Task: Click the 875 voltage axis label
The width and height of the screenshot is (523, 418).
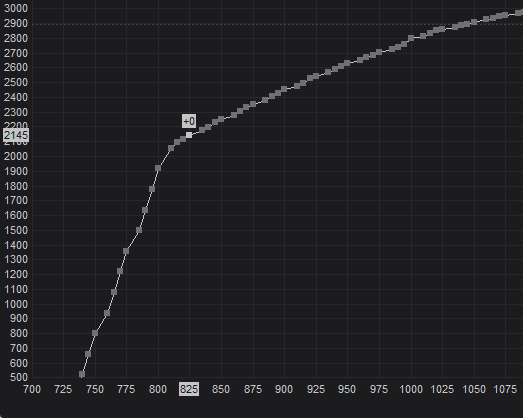Action: point(252,389)
